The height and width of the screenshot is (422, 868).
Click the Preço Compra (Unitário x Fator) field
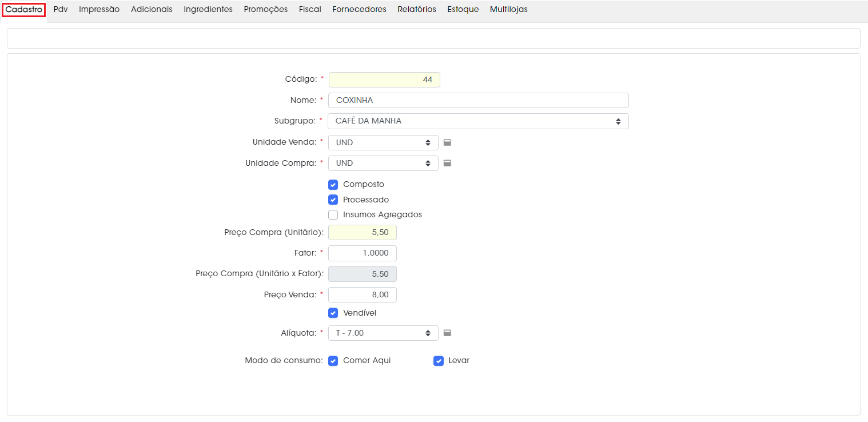[x=363, y=274]
